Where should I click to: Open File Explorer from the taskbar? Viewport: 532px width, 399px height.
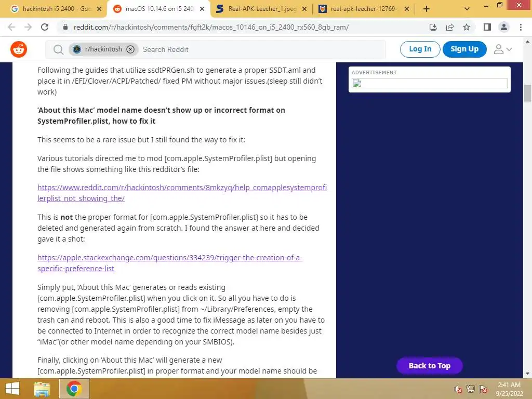click(42, 389)
